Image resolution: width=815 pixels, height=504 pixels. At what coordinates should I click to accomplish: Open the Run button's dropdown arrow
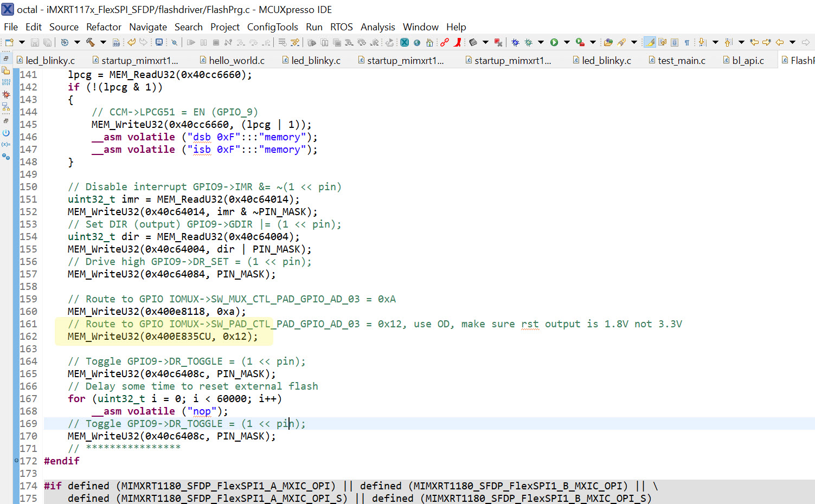click(x=566, y=42)
